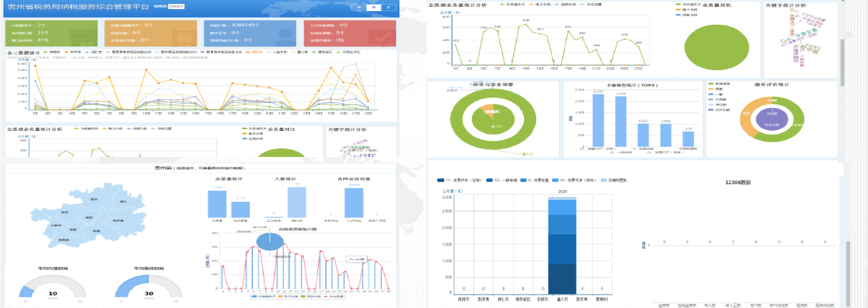Switch to the 年 period tab
This screenshot has height=308, width=868.
click(359, 7)
